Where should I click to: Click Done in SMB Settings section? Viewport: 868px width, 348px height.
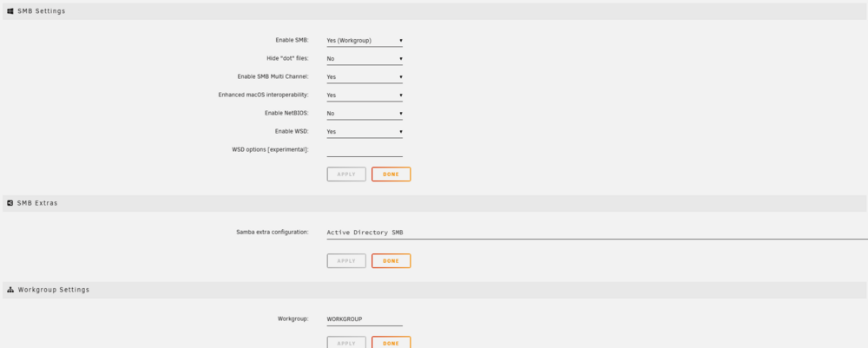391,174
